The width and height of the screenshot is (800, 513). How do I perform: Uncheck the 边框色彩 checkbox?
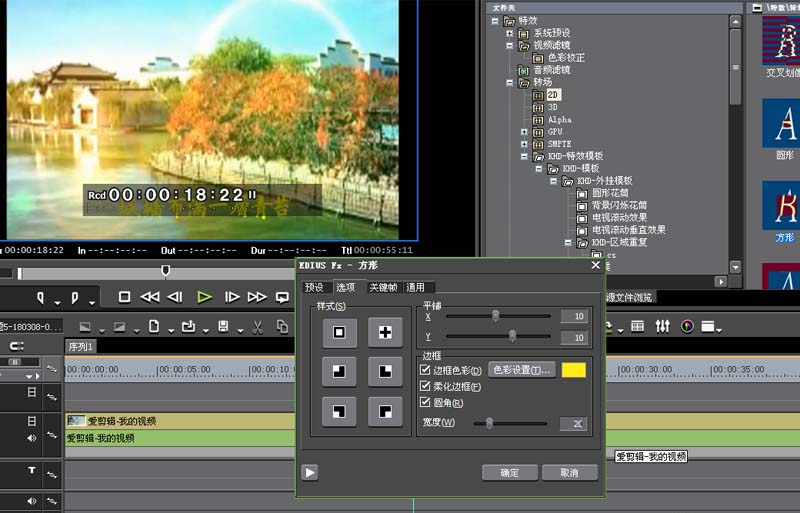(425, 369)
